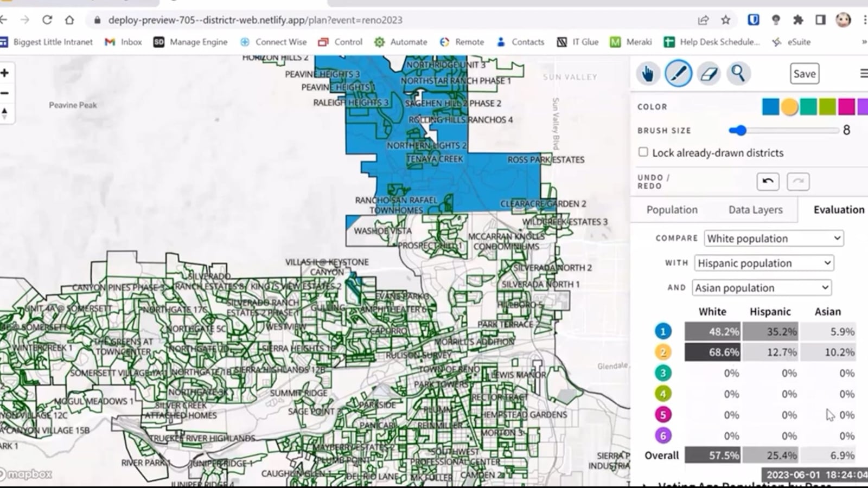Bookmark this page with star icon
The width and height of the screenshot is (868, 488).
tap(725, 20)
